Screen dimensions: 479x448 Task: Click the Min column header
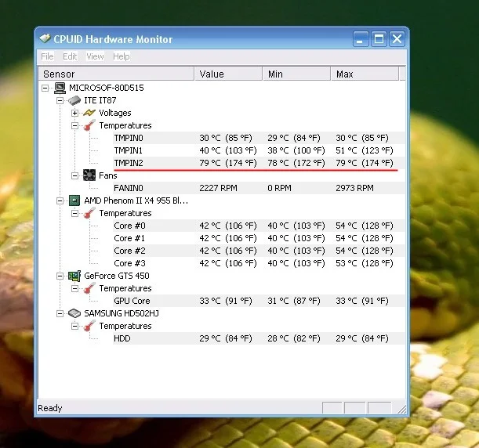coord(296,74)
